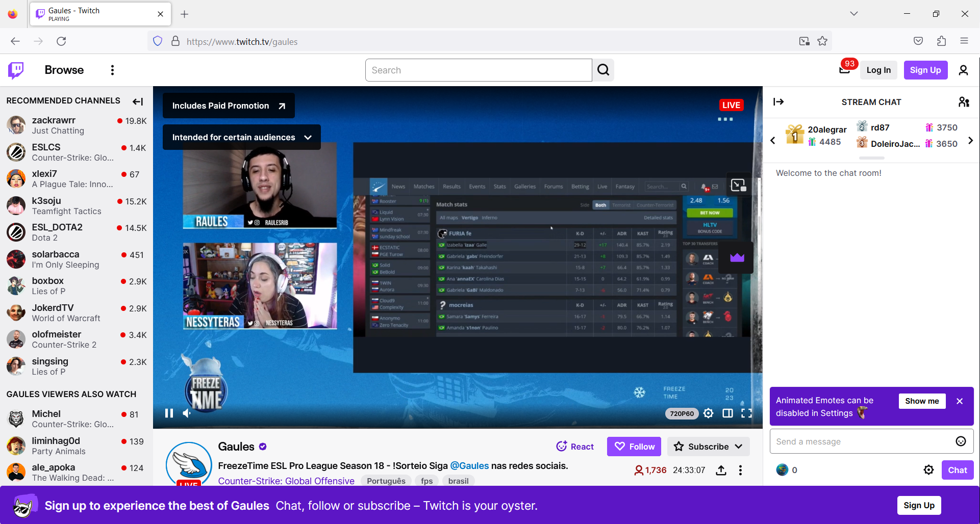980x524 pixels.
Task: Open the video player settings gear
Action: click(x=708, y=413)
